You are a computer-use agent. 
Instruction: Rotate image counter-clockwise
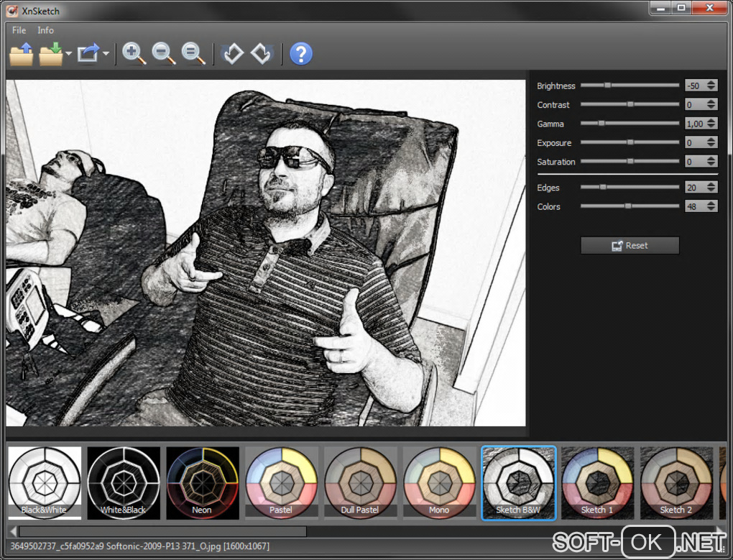tap(232, 54)
